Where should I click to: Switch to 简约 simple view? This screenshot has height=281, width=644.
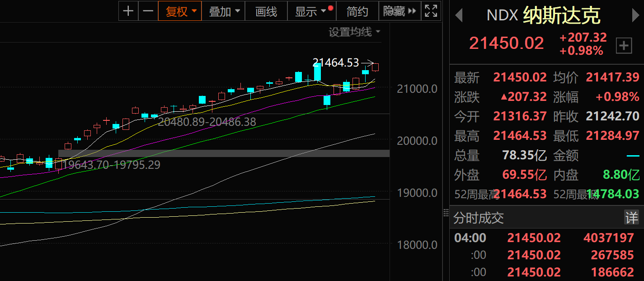click(357, 11)
